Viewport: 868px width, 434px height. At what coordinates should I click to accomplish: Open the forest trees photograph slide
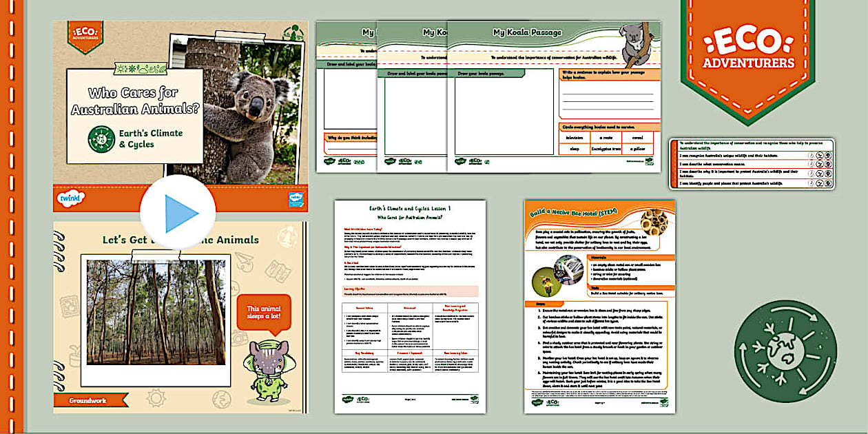click(155, 311)
